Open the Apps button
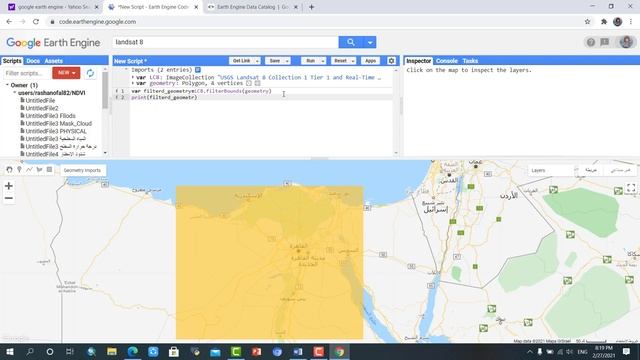The width and height of the screenshot is (640, 360). 370,61
